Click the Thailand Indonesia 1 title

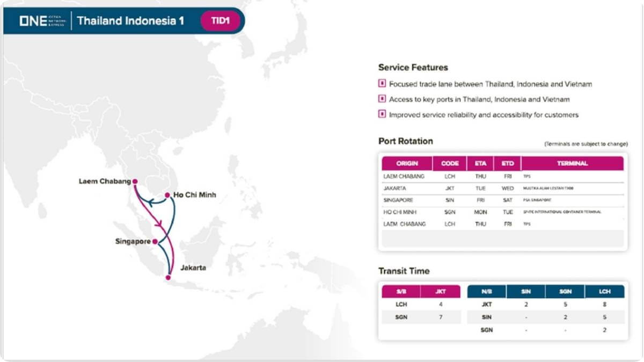point(130,21)
